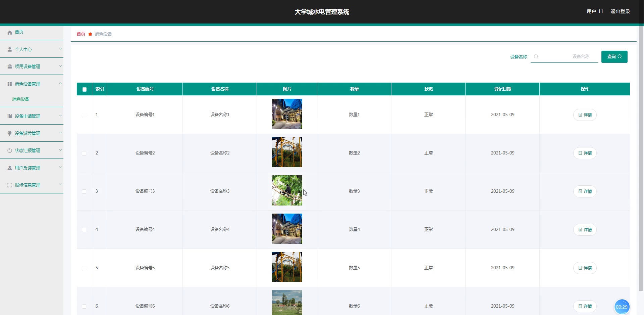
Task: Check the checkbox for row 设备编号5
Action: [84, 268]
